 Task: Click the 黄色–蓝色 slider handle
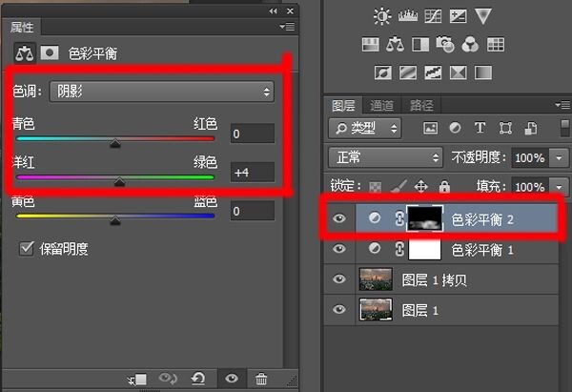click(115, 220)
